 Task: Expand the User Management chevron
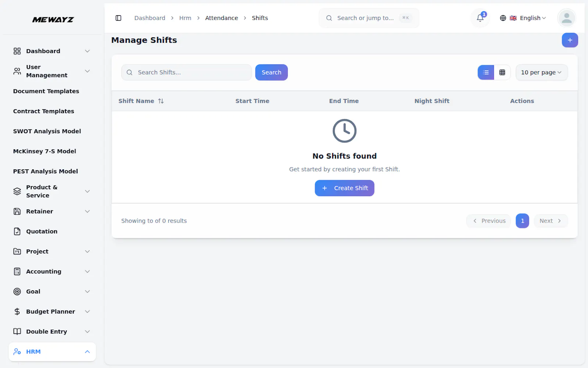[x=87, y=71]
